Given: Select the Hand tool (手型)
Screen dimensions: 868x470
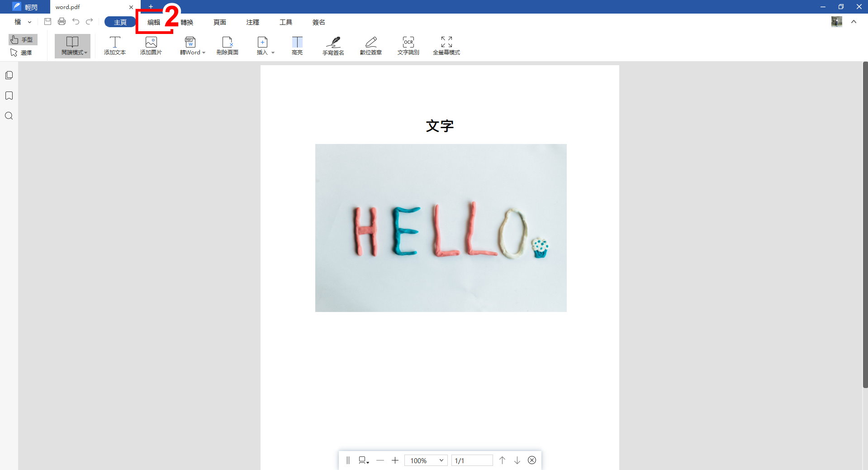Looking at the screenshot, I should coord(23,40).
